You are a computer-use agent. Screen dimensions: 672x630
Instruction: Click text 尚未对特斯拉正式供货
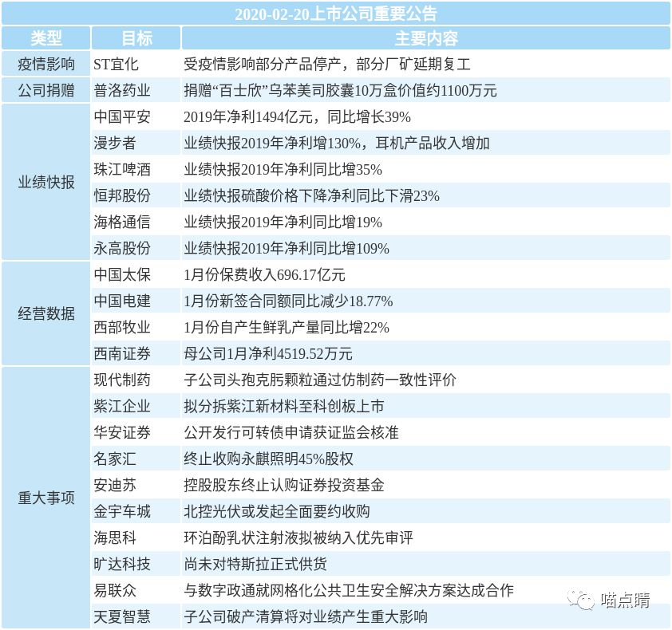255,564
